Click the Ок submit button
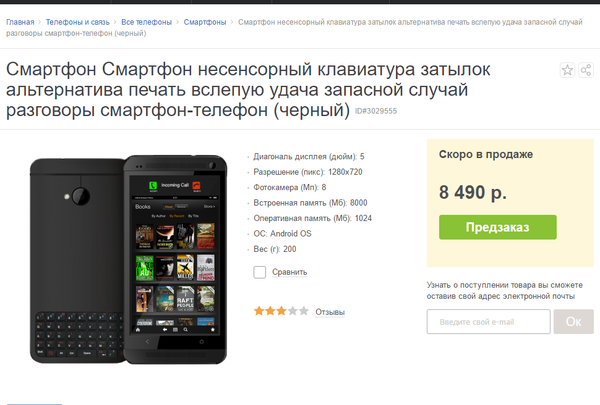The width and height of the screenshot is (600, 405). pos(574,322)
